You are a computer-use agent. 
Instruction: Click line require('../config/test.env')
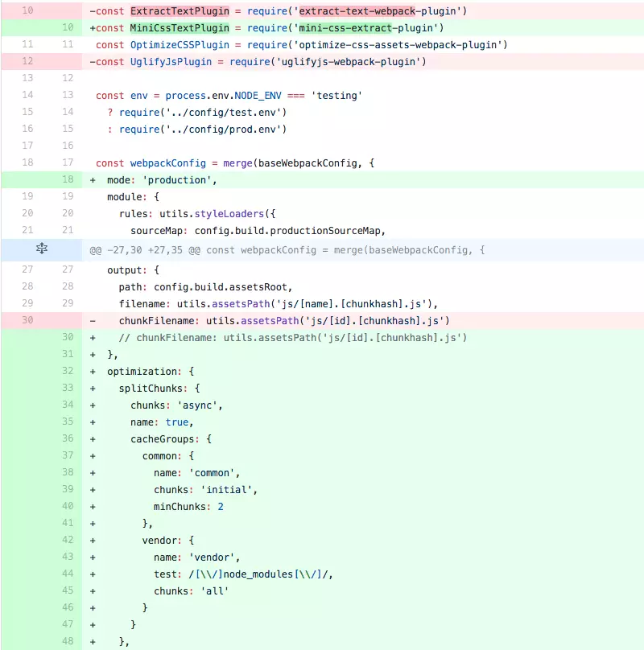tap(196, 113)
